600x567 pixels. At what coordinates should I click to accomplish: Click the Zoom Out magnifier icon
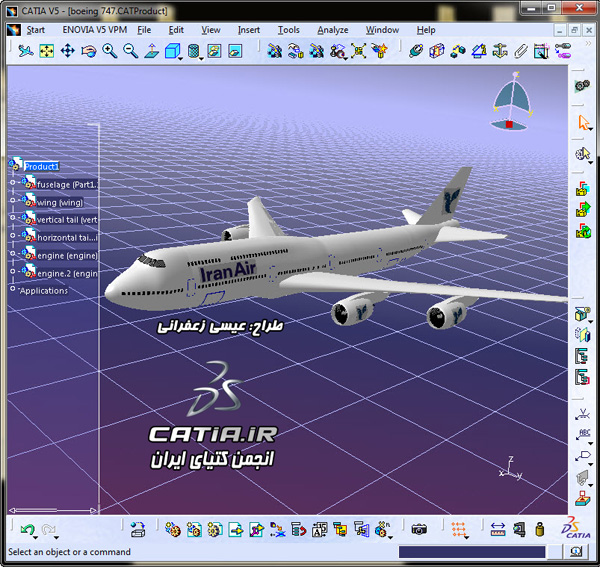tap(130, 51)
